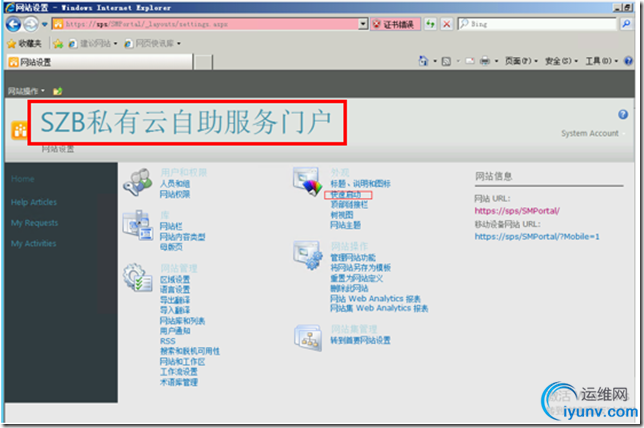Open 母版页 master pages link
Image resolution: width=644 pixels, height=428 pixels.
point(171,247)
